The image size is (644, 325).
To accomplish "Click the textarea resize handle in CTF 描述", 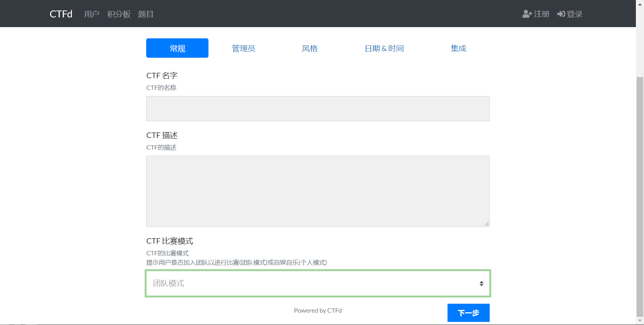I will click(x=486, y=224).
